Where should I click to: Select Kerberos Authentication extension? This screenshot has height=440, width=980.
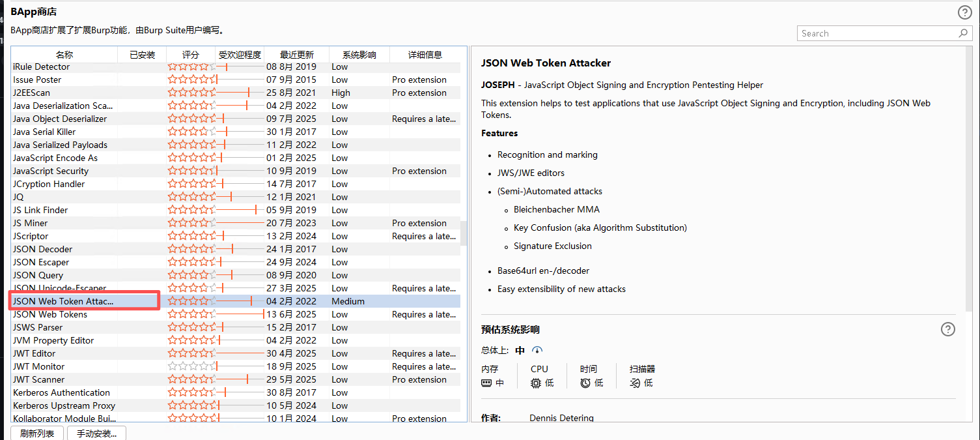tap(236, 392)
